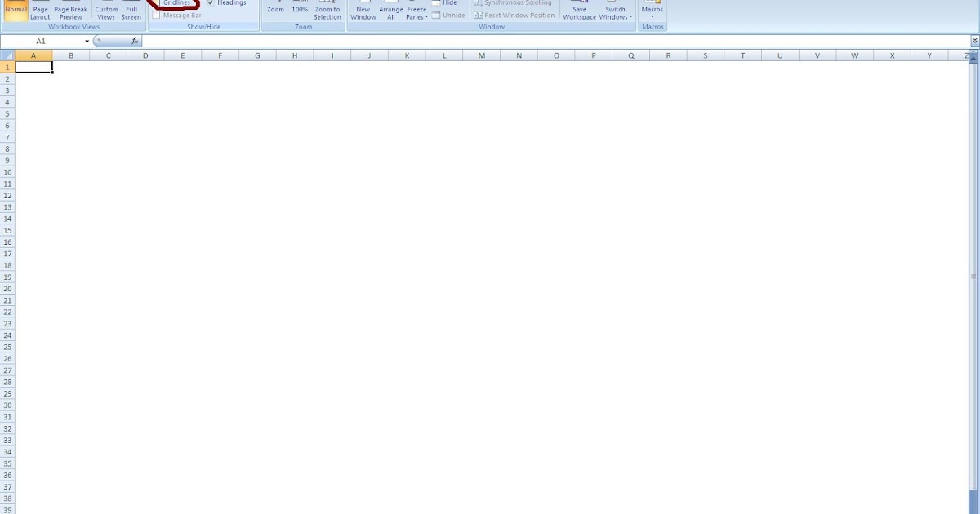Open Page Break Preview

point(70,13)
